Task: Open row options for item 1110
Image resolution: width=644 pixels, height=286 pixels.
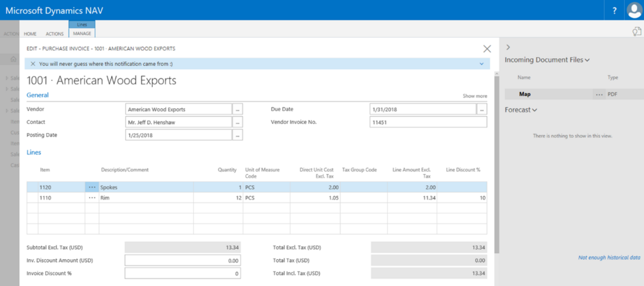Action: point(92,198)
